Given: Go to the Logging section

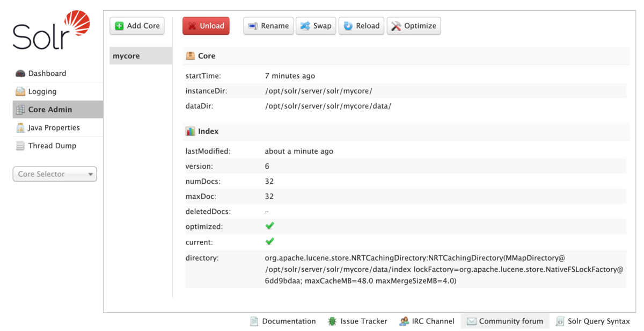Looking at the screenshot, I should (58, 91).
